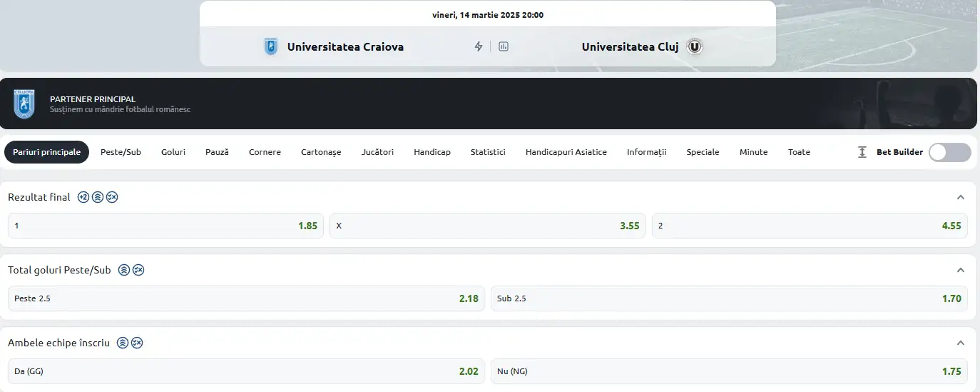Screen dimensions: 980x392
Task: Click the Bet Builder icon left of its label
Action: coord(862,152)
